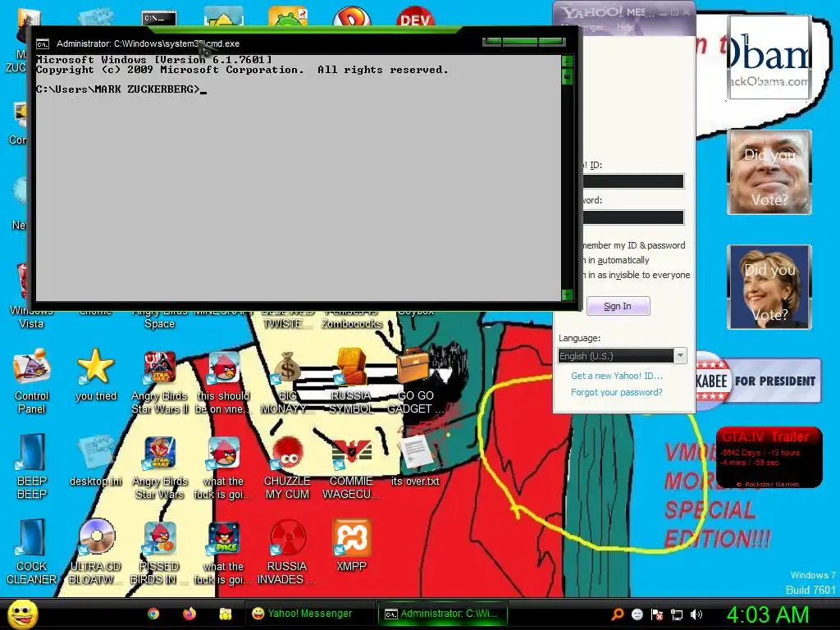Open 'this should be on vine' icon

[x=223, y=381]
